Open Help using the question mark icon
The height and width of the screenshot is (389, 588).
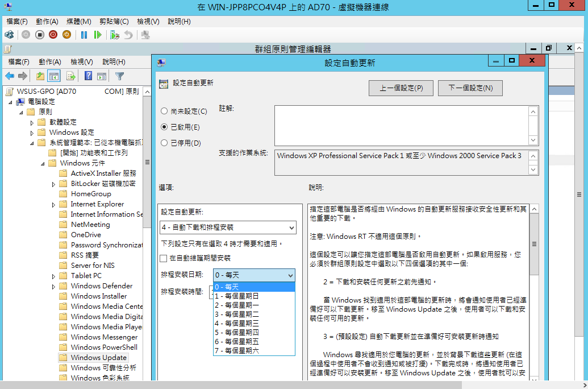88,76
